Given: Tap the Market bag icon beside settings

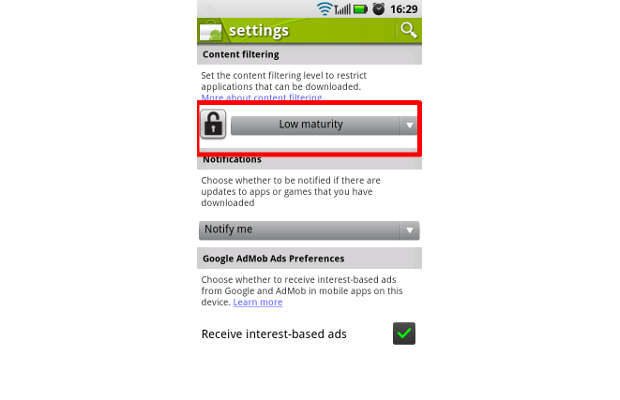Looking at the screenshot, I should (x=211, y=31).
